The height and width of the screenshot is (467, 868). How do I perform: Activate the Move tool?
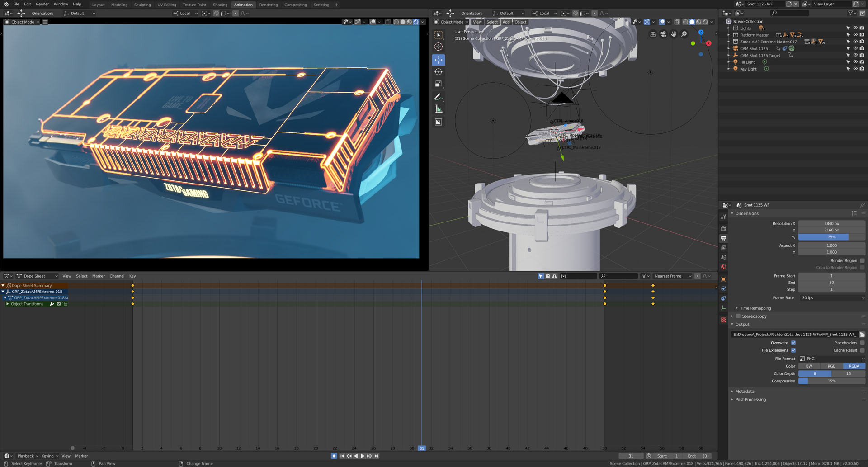439,60
